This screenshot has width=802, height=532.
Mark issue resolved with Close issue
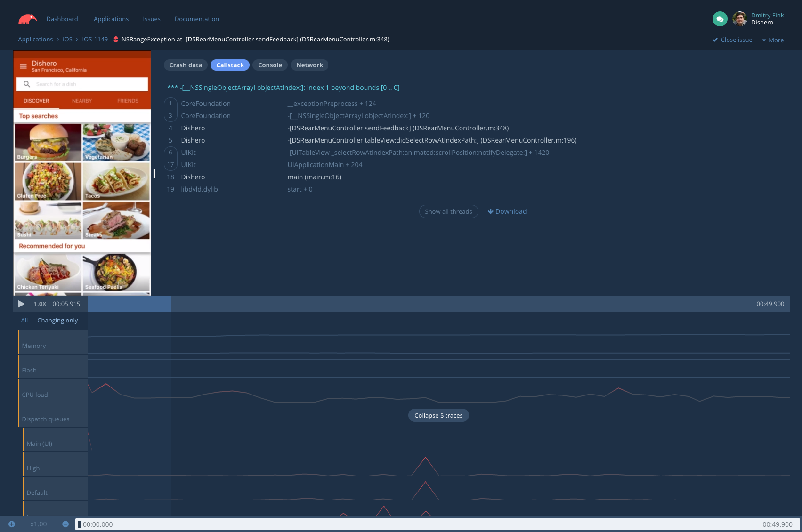click(732, 40)
